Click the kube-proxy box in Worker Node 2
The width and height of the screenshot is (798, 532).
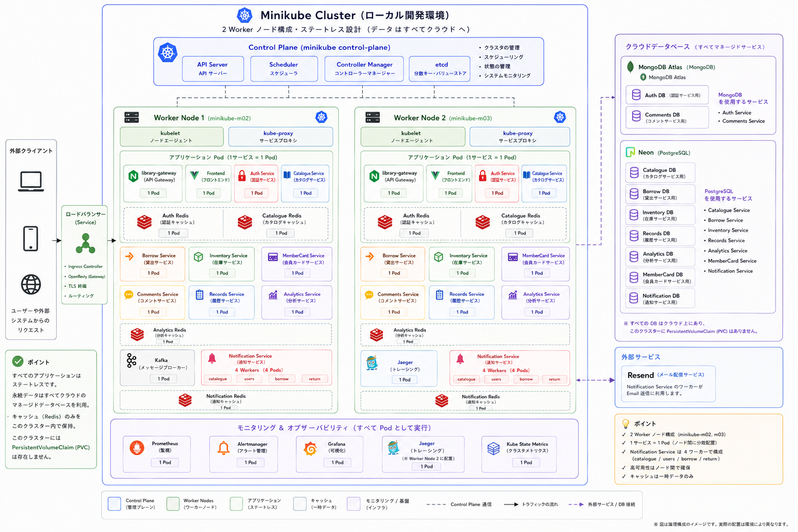[x=520, y=137]
